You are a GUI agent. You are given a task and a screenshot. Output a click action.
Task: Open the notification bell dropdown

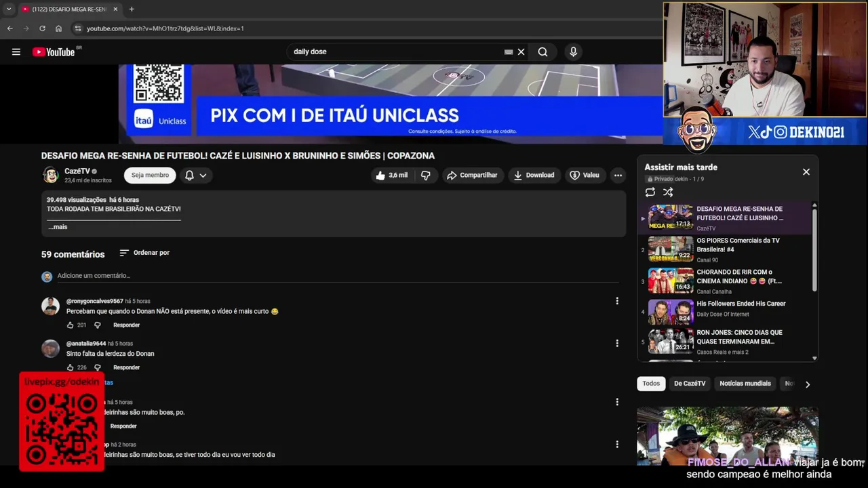pyautogui.click(x=196, y=175)
